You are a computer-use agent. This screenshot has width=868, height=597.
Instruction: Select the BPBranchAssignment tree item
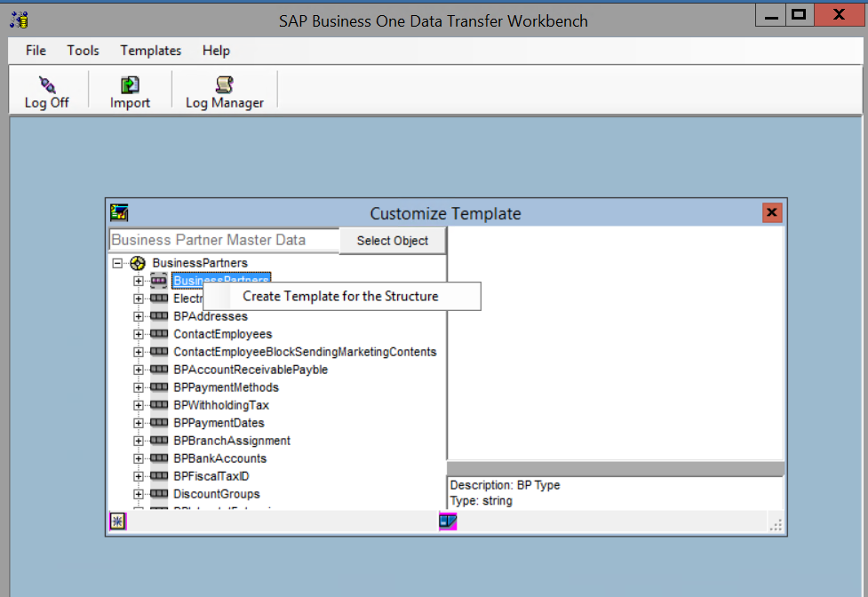(232, 441)
